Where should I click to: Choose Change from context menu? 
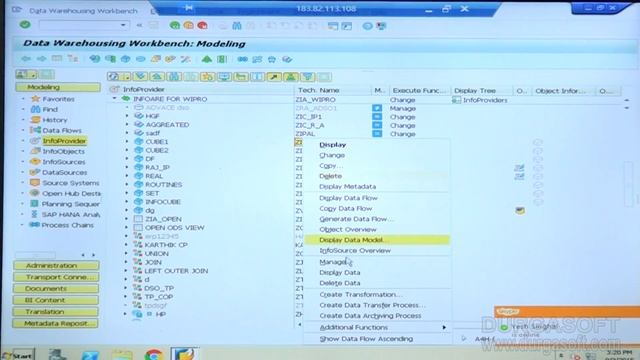pyautogui.click(x=332, y=156)
